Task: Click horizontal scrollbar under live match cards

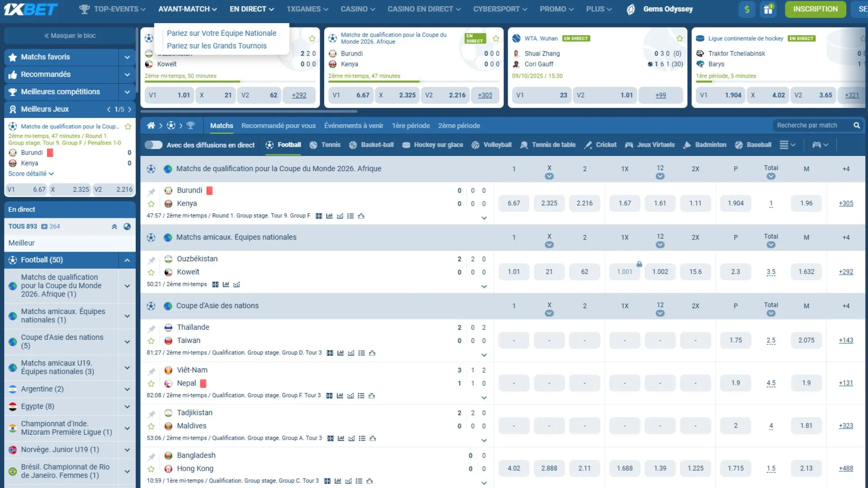Action: pyautogui.click(x=249, y=111)
